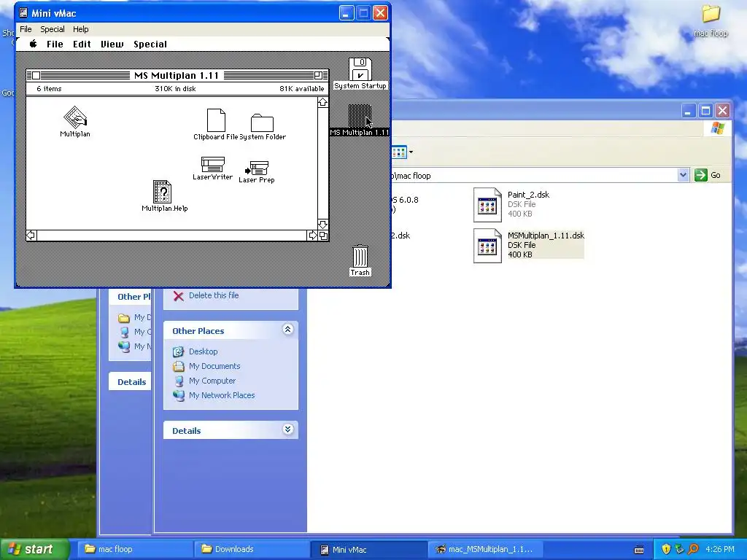This screenshot has width=747, height=560.
Task: Click the red X Delete this file icon
Action: click(179, 296)
